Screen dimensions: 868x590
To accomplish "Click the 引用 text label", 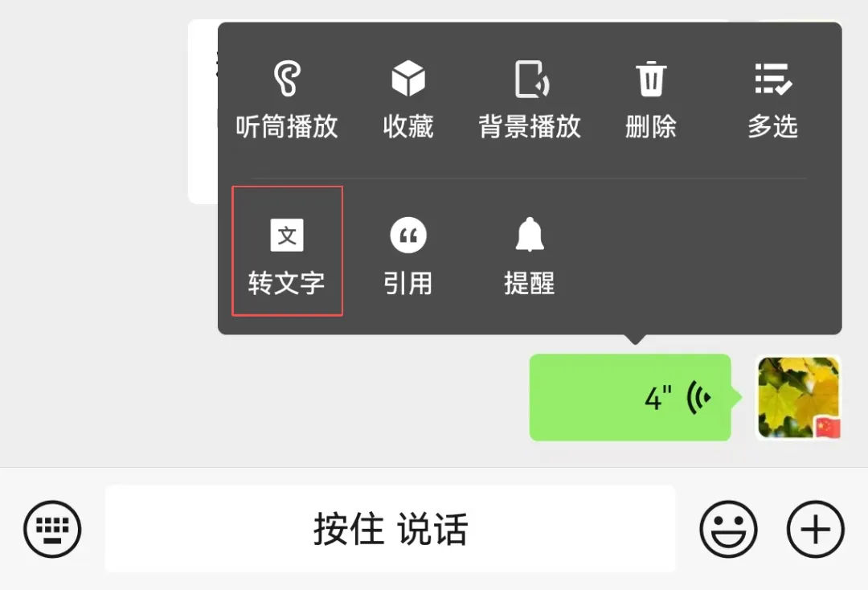I will [x=408, y=284].
